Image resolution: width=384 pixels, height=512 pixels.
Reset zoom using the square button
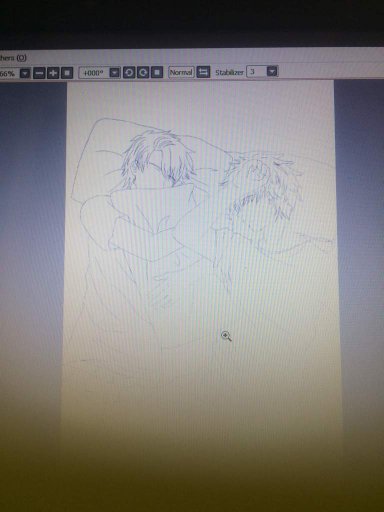(x=67, y=73)
